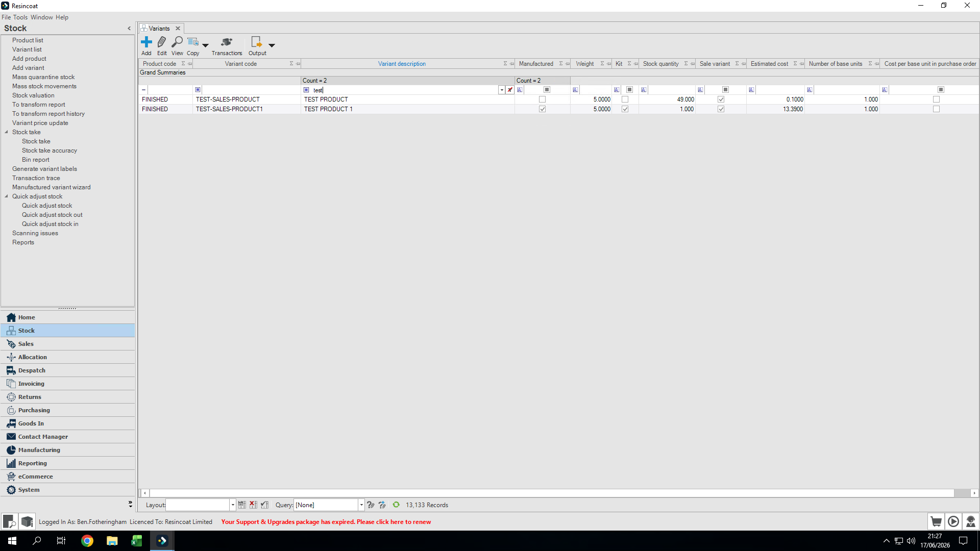Toggle Sale variant for TEST PRODUCT
This screenshot has width=980, height=551.
tap(721, 99)
